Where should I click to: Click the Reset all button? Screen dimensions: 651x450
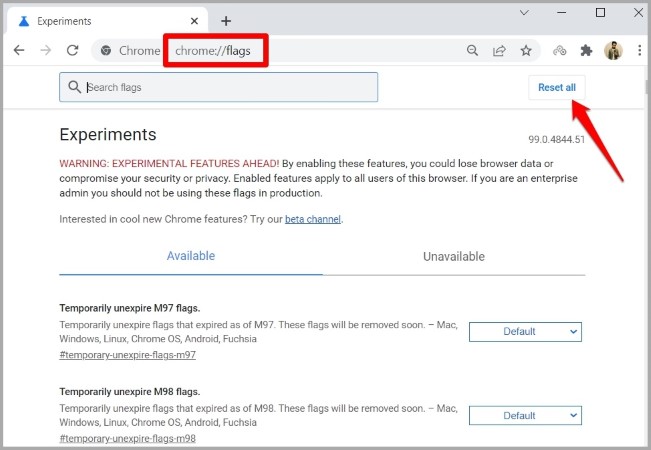[557, 87]
